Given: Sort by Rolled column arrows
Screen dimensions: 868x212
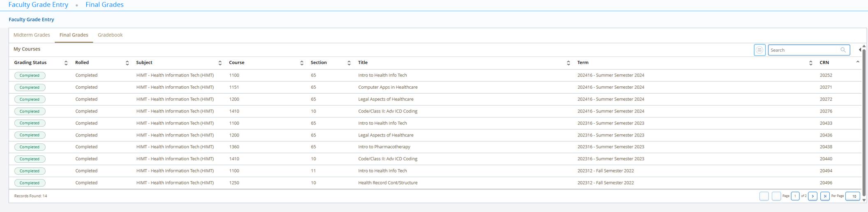Looking at the screenshot, I should click(x=127, y=63).
